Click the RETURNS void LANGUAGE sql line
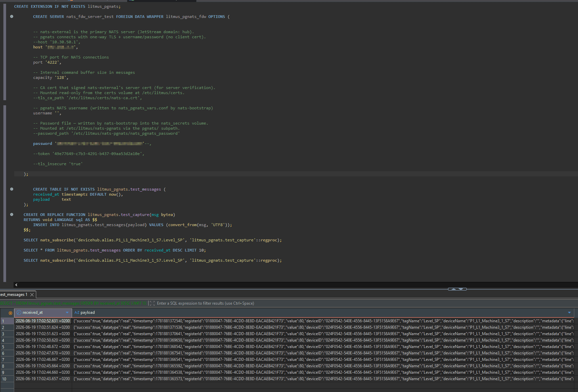 pyautogui.click(x=60, y=220)
